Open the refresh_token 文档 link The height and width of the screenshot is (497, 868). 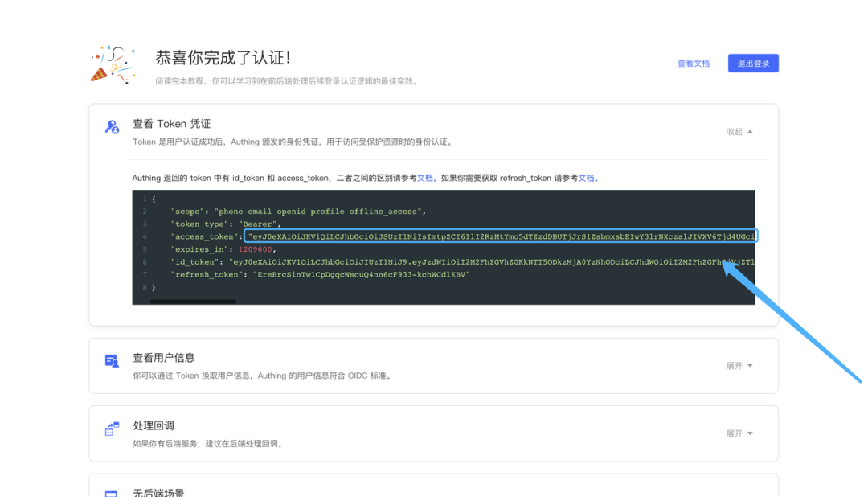tap(586, 178)
